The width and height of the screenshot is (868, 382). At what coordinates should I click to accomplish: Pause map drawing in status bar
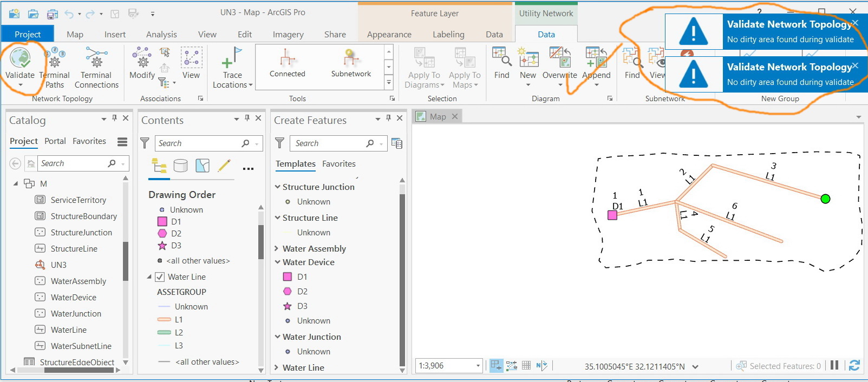click(x=834, y=365)
